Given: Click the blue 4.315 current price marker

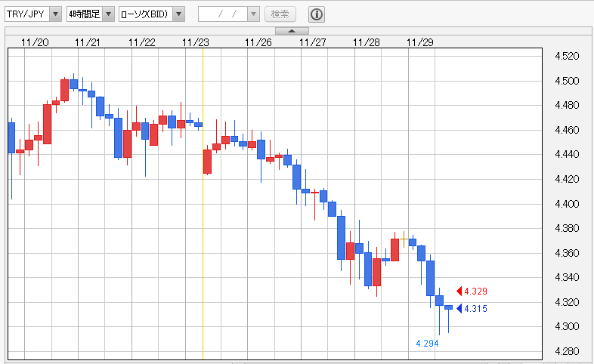Looking at the screenshot, I should [472, 308].
